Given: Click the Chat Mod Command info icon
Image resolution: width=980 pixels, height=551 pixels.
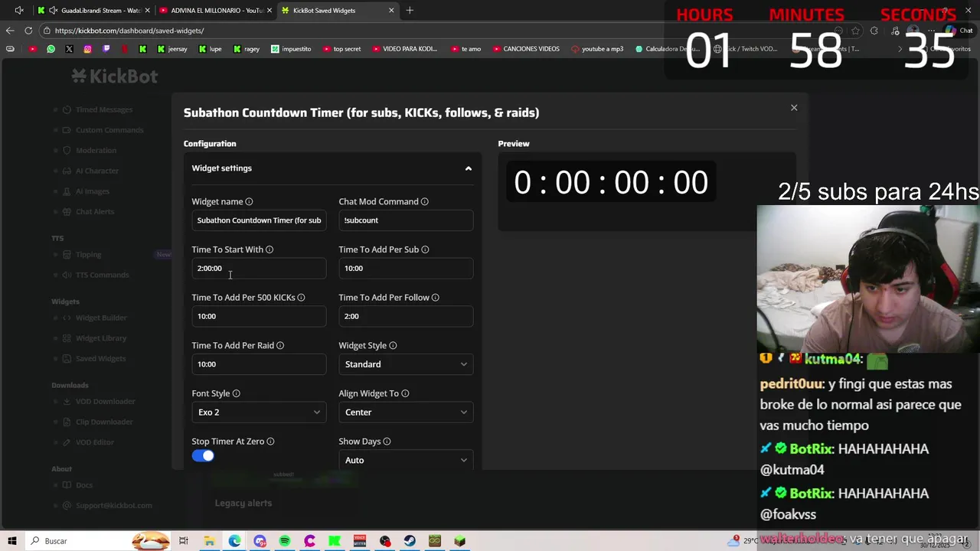Looking at the screenshot, I should 424,201.
